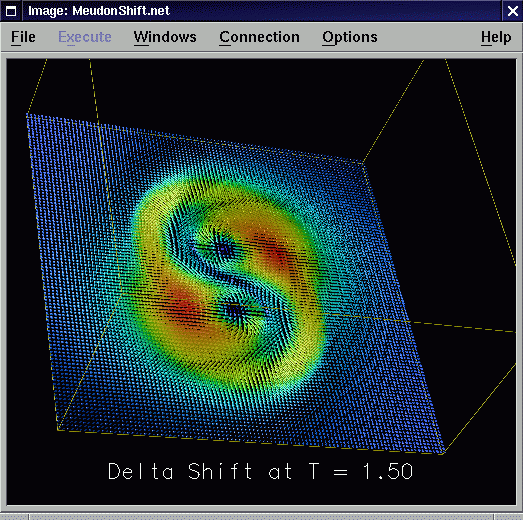This screenshot has height=520, width=523.
Task: Open the Connection menu
Action: coord(259,37)
